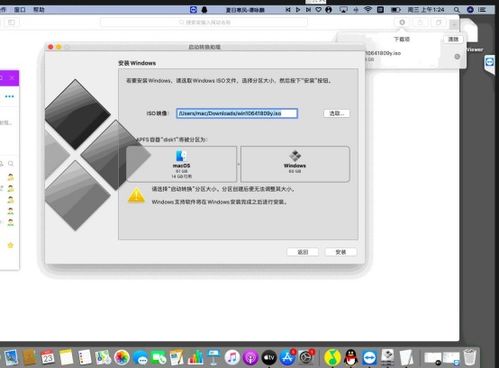Click the 返回 back button
Image resolution: width=499 pixels, height=368 pixels.
(303, 252)
